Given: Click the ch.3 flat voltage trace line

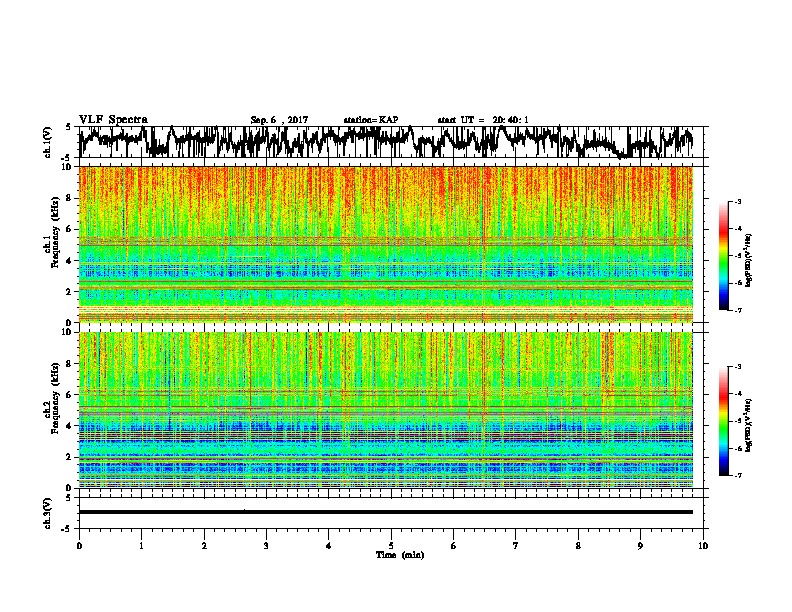Looking at the screenshot, I should pos(386,512).
